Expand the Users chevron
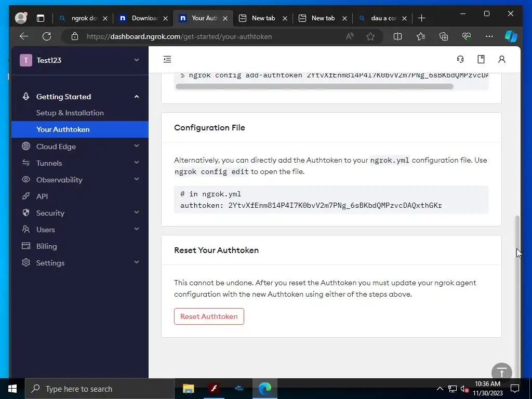Viewport: 532px width, 399px height. (x=137, y=229)
